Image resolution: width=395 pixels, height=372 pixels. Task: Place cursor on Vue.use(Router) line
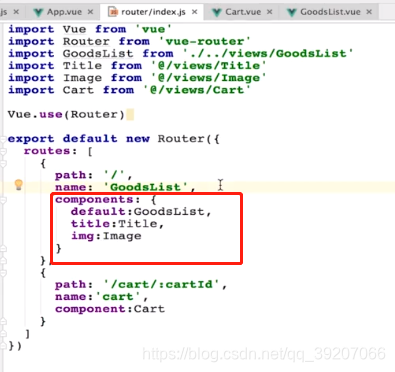click(x=66, y=114)
